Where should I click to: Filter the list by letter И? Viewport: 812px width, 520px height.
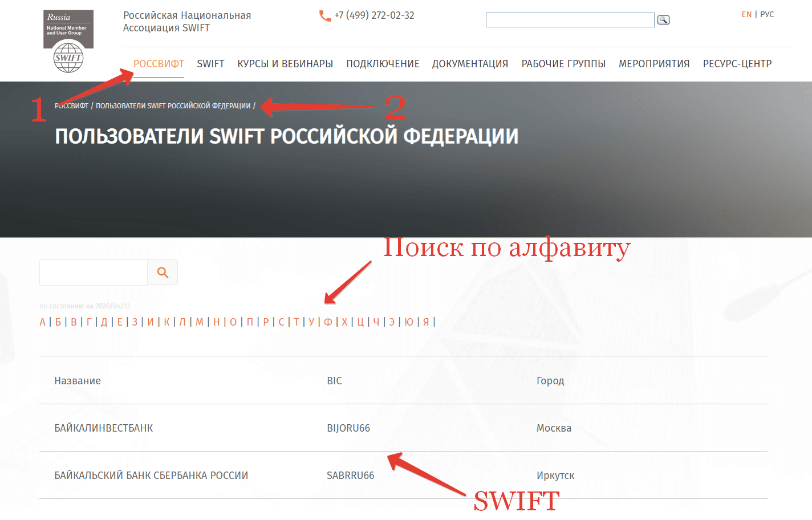click(x=151, y=322)
